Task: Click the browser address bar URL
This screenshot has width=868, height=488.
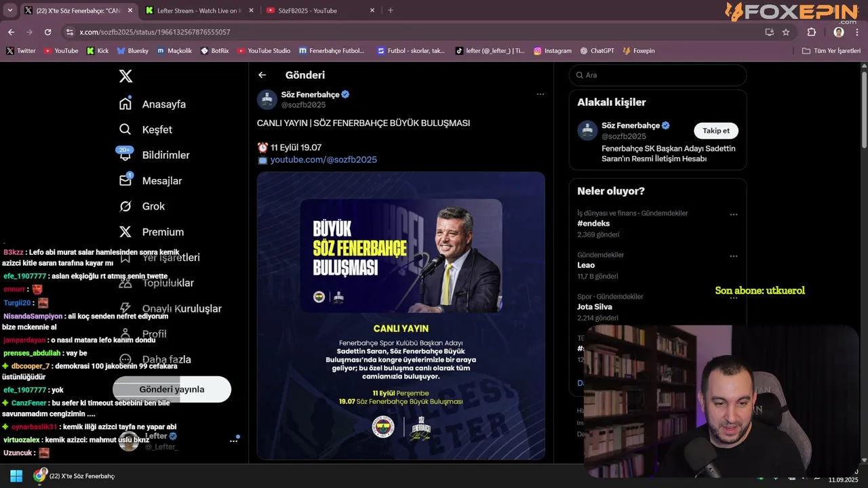Action: [155, 33]
